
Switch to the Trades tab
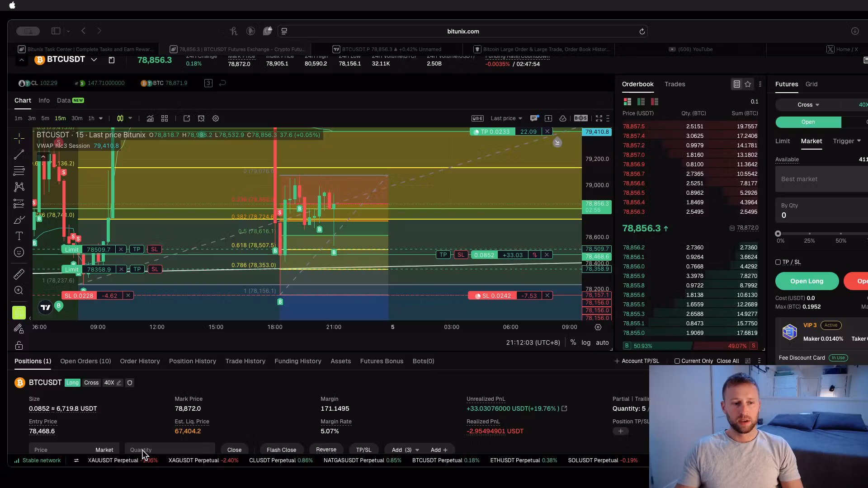[675, 84]
